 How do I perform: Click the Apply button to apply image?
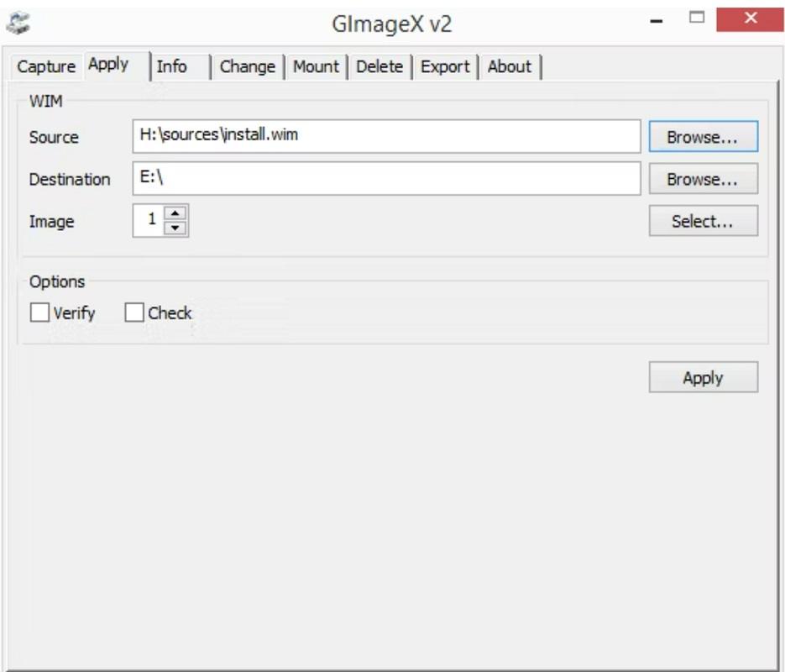[703, 378]
